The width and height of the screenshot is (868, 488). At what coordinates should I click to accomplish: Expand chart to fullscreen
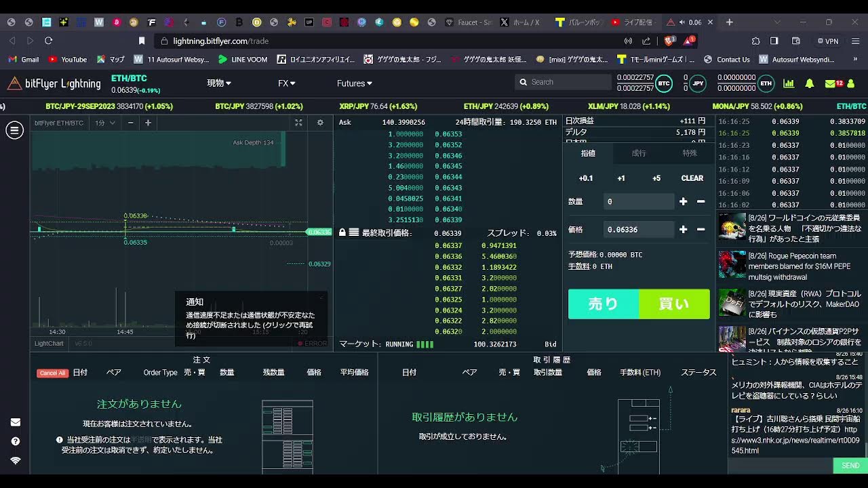pyautogui.click(x=298, y=123)
